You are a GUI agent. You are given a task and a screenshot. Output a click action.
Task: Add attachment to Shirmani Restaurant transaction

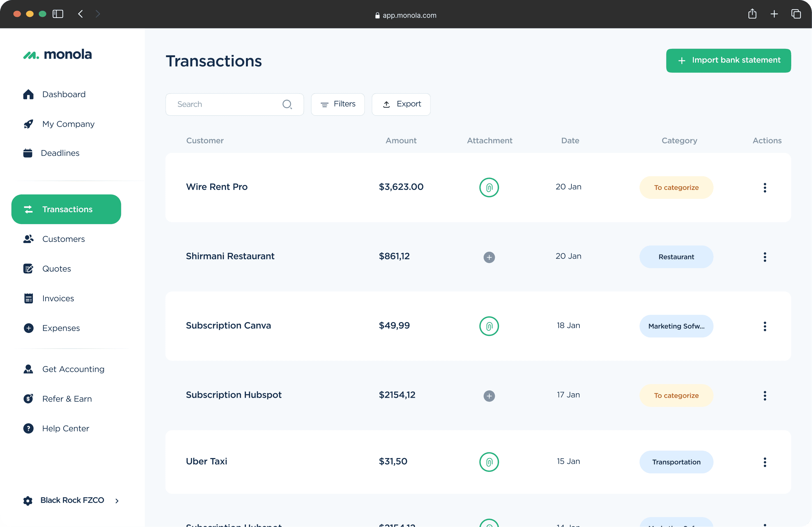(x=489, y=257)
